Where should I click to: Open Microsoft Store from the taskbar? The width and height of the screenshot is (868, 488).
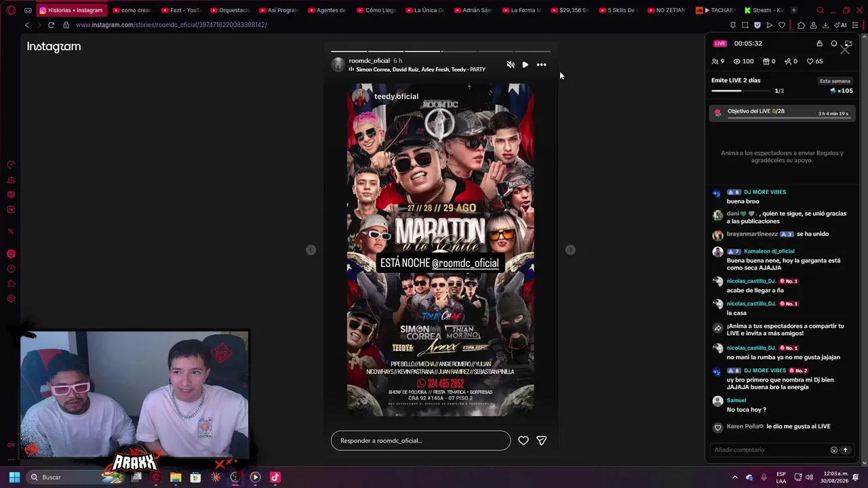[195, 477]
